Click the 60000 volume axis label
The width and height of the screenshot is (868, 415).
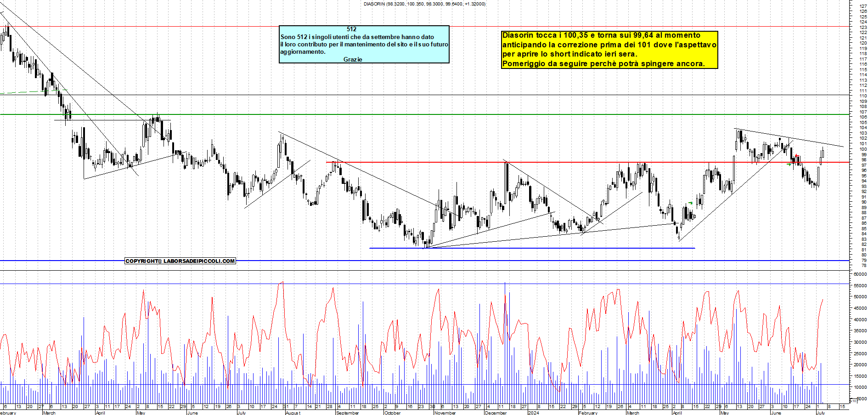[x=860, y=274]
